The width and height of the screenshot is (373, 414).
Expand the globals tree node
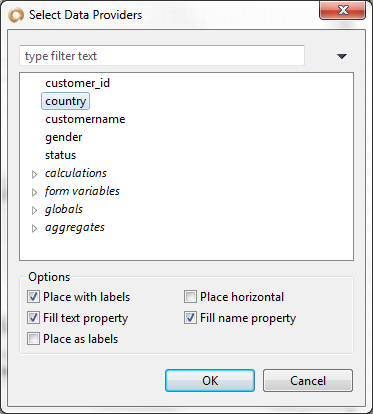[34, 210]
